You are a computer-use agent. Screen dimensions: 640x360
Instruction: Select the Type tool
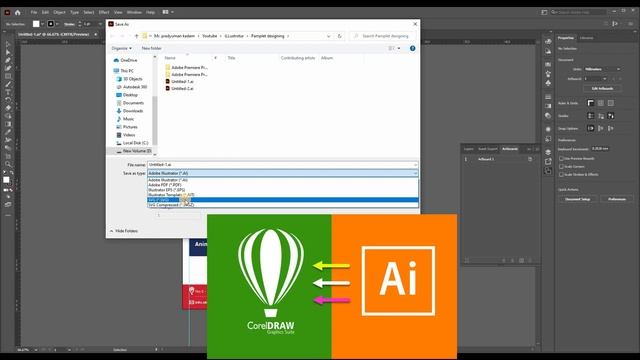tap(8, 92)
